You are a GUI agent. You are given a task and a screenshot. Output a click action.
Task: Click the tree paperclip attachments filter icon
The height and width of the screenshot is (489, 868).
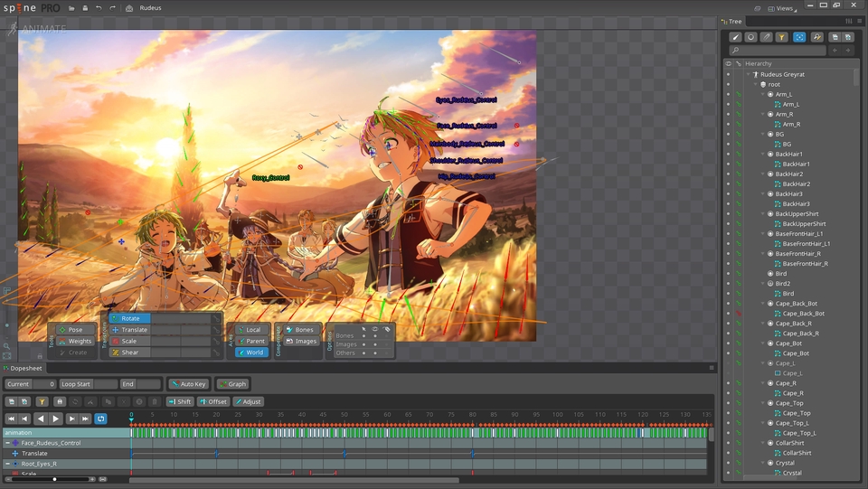pyautogui.click(x=766, y=37)
